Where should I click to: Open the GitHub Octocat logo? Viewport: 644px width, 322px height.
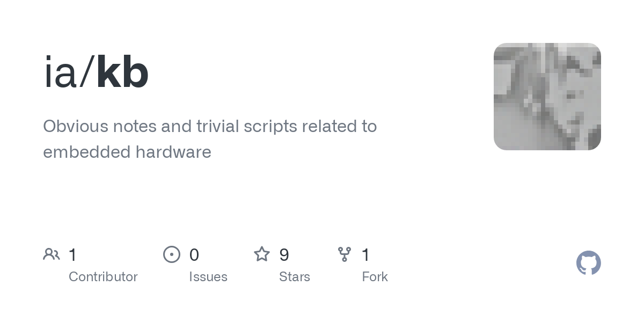point(588,263)
